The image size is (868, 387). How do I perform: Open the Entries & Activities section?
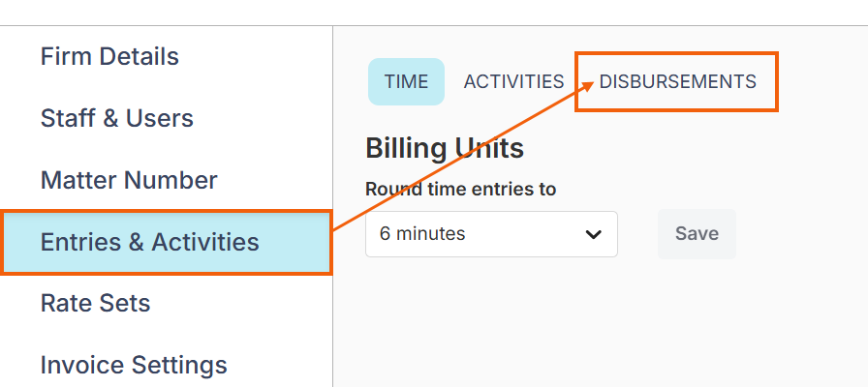point(150,242)
